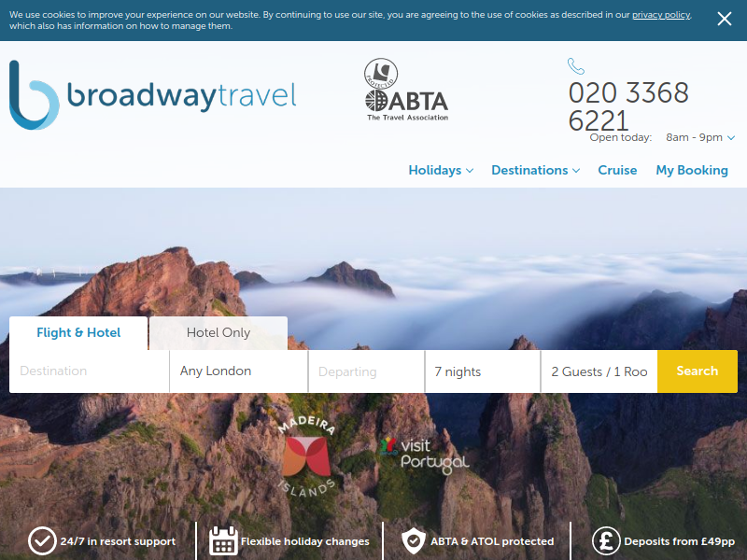Click the Madeira Islands logo
The image size is (747, 560).
[306, 456]
